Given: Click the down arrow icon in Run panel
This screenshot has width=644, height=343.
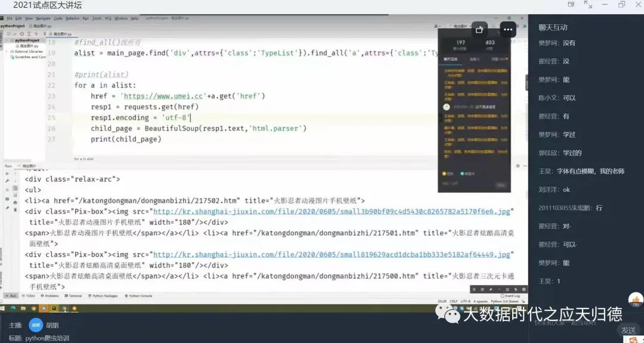Looking at the screenshot, I should tap(15, 181).
